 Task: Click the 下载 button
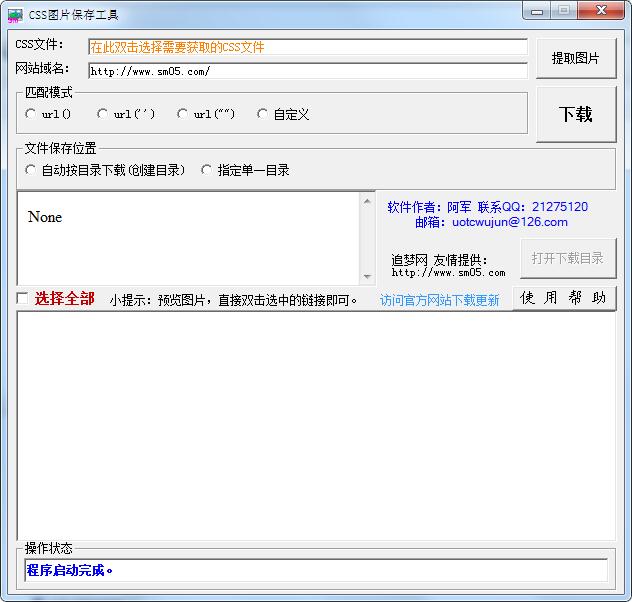pyautogui.click(x=576, y=114)
